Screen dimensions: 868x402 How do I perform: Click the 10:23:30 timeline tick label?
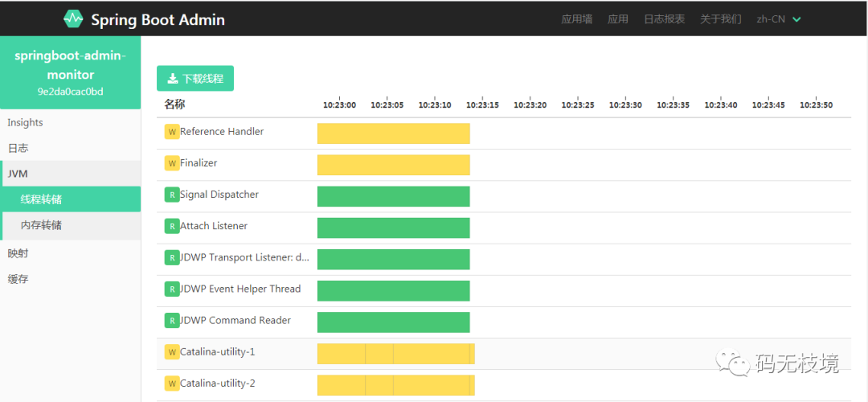point(625,105)
